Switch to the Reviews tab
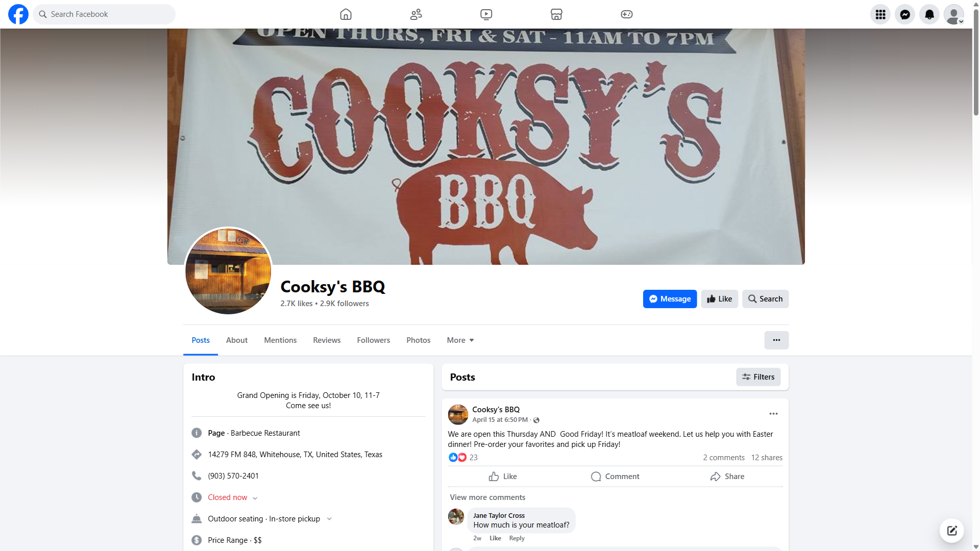The height and width of the screenshot is (551, 980). [x=327, y=340]
